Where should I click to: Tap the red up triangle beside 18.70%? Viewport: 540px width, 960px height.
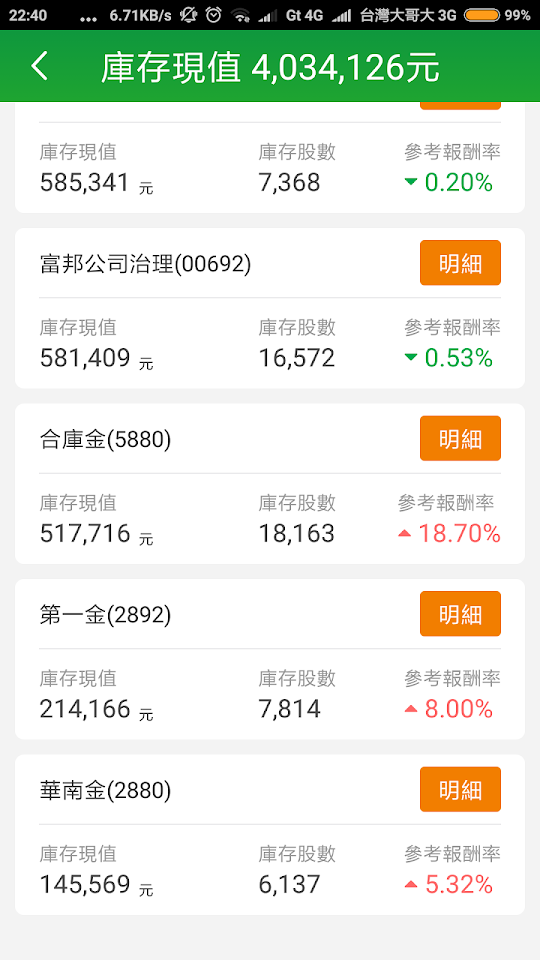404,534
